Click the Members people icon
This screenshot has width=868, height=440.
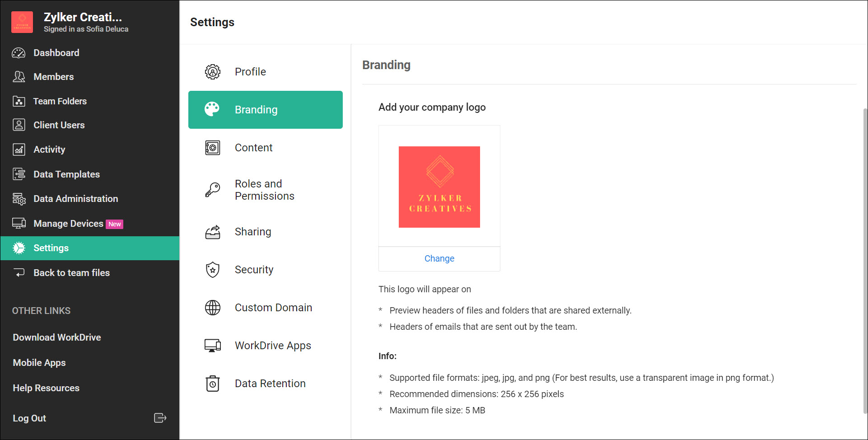(19, 77)
